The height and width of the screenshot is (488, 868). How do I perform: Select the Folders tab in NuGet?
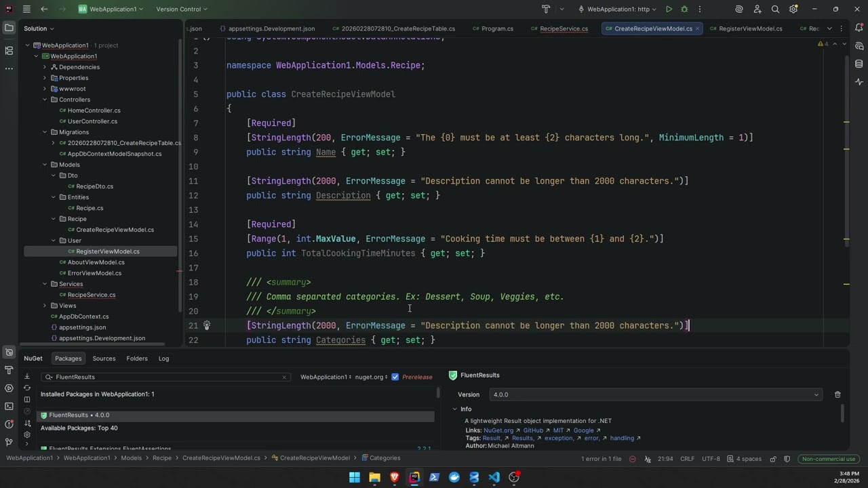coord(137,359)
